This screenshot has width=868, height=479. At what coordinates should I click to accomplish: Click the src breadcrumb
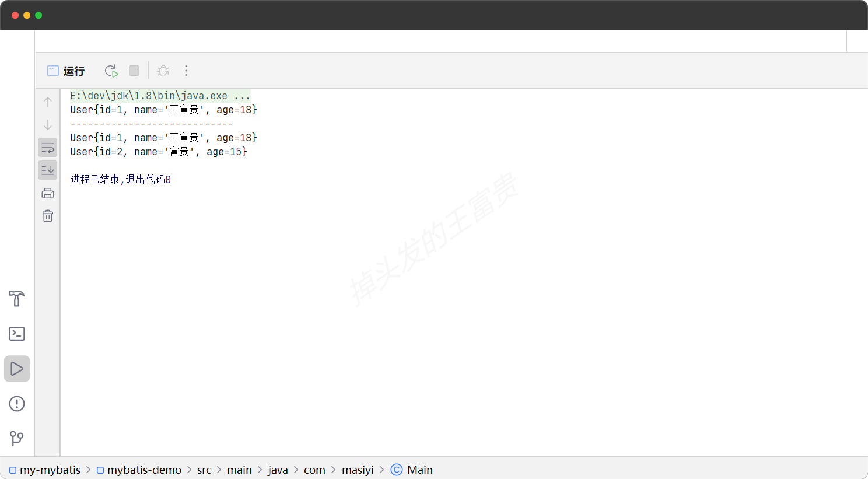tap(204, 470)
